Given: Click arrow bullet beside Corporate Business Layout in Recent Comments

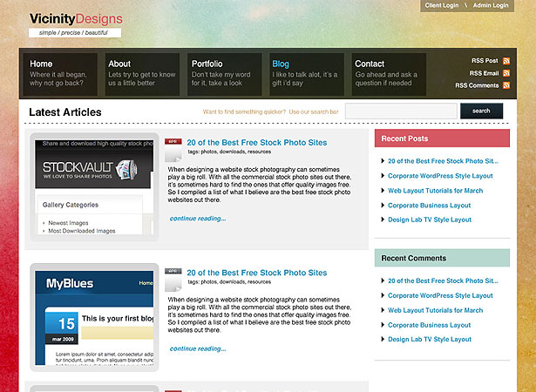Looking at the screenshot, I should [383, 325].
